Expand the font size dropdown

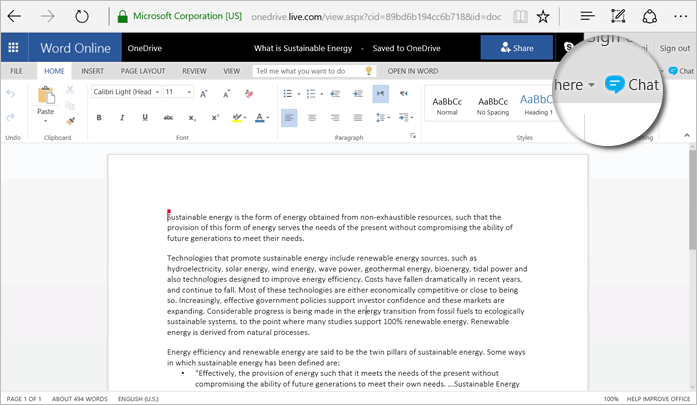[188, 92]
